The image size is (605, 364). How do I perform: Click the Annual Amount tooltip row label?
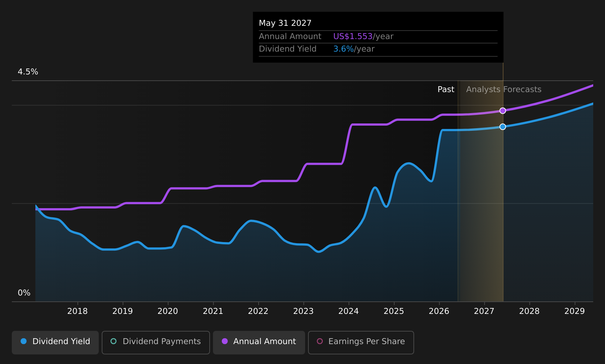pos(290,36)
